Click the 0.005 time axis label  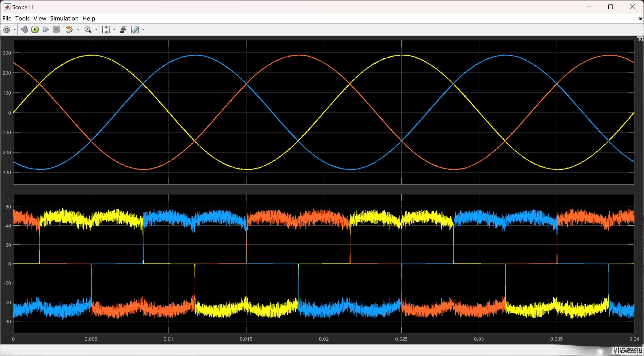91,339
